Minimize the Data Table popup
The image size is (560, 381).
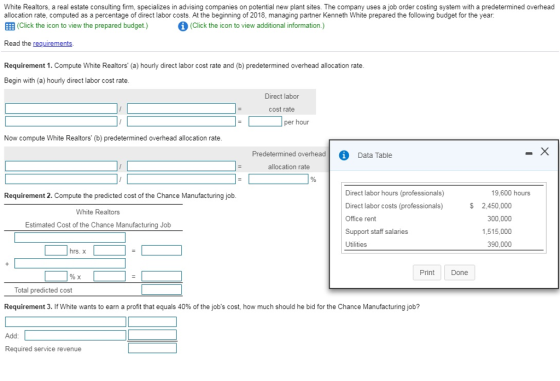(x=529, y=154)
